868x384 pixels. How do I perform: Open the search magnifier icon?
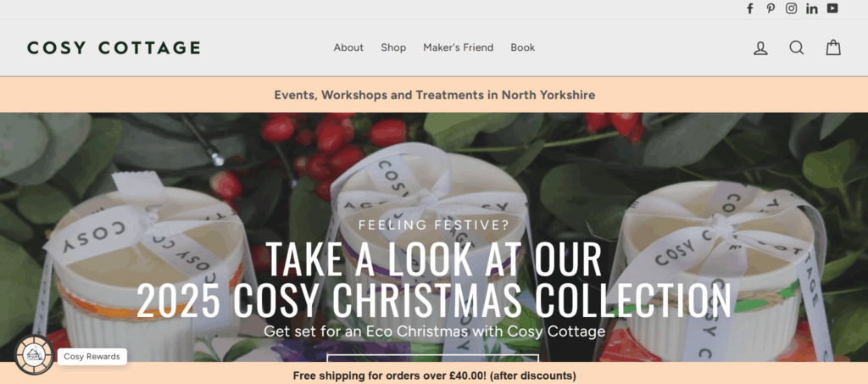797,48
